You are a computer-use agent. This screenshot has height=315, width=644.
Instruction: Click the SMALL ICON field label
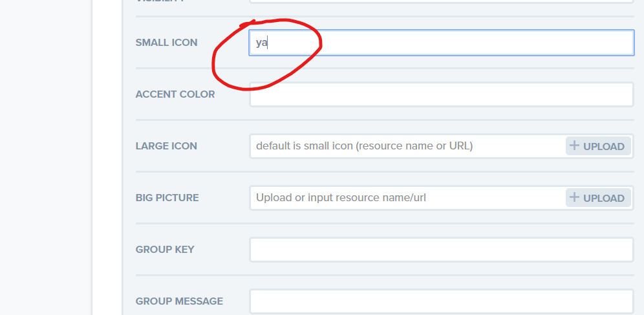[166, 43]
